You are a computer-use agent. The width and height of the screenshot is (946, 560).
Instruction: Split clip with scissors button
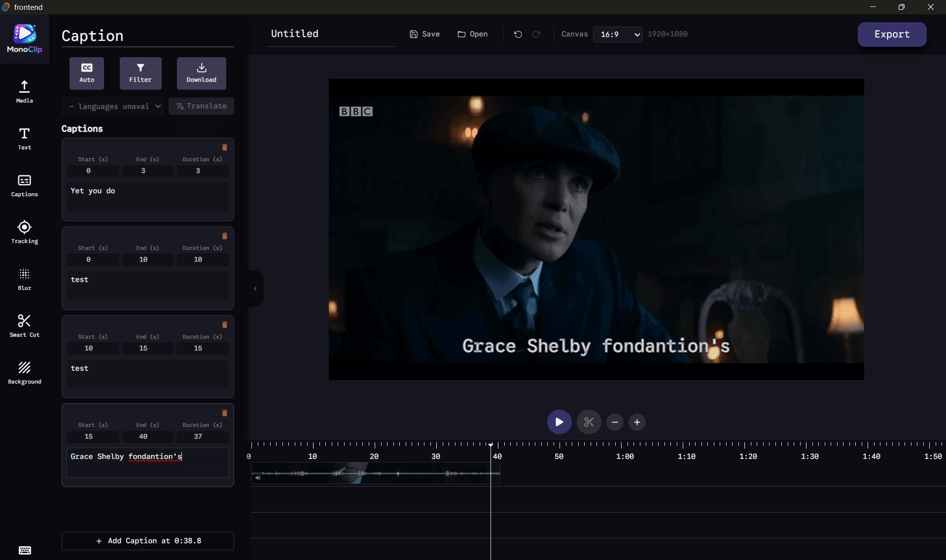589,422
